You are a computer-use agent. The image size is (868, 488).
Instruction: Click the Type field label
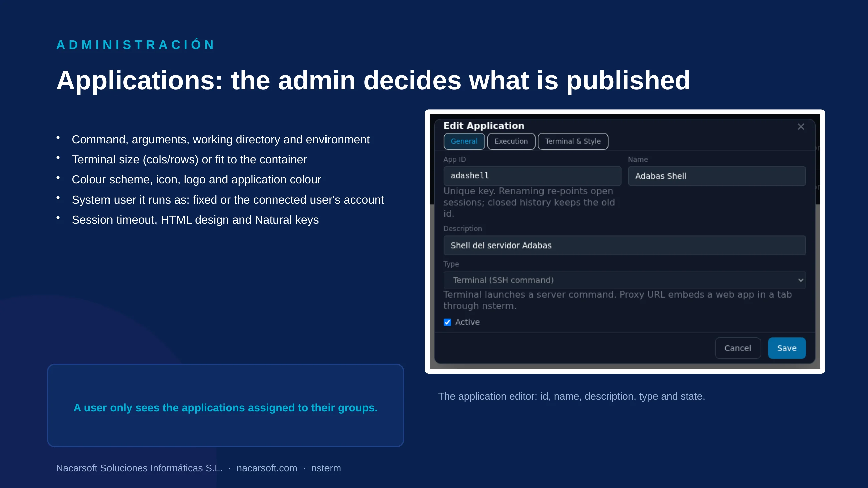click(451, 264)
